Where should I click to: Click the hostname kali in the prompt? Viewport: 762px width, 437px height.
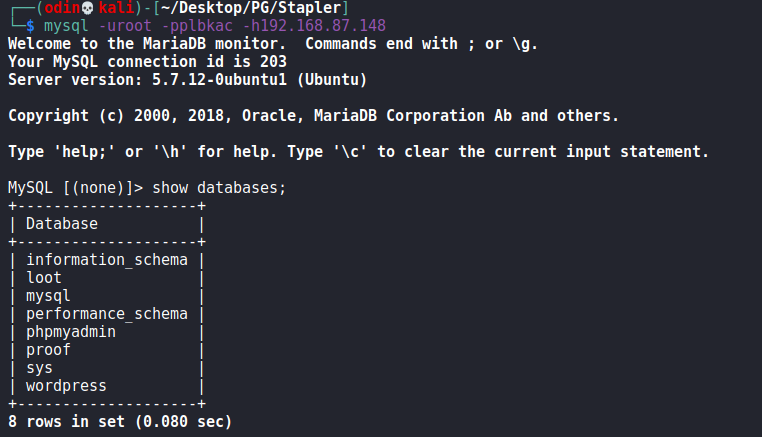[116, 8]
